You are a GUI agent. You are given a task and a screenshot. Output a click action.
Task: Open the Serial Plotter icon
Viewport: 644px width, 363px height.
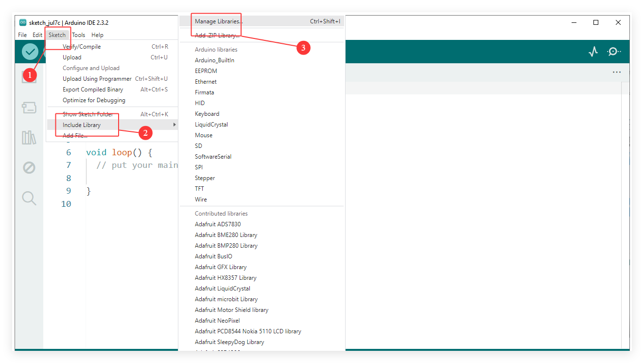click(593, 52)
